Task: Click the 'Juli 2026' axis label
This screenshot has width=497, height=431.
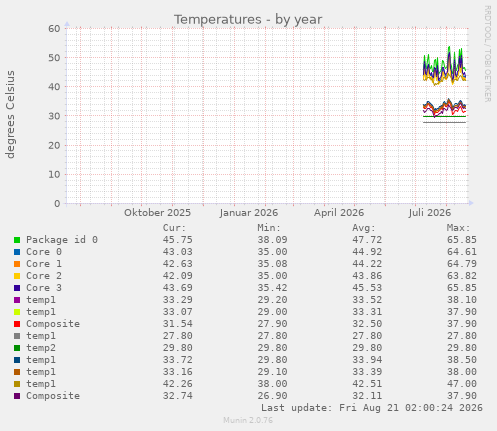Action: click(430, 213)
